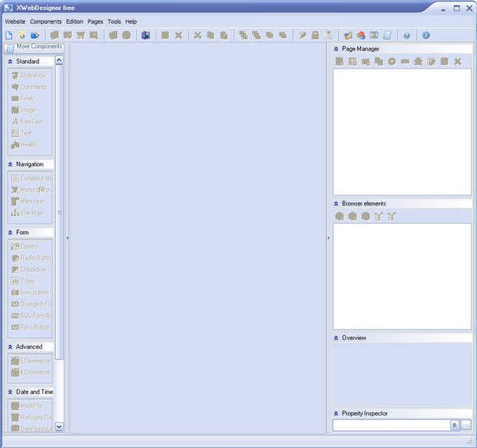Click the New website icon in toolbar
Image resolution: width=477 pixels, height=448 pixels.
point(9,35)
